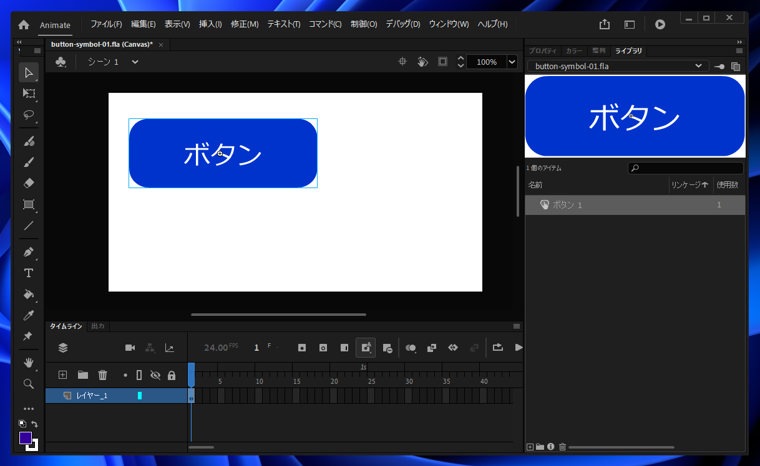Open the workspace switcher icon
The height and width of the screenshot is (466, 760).
point(630,24)
